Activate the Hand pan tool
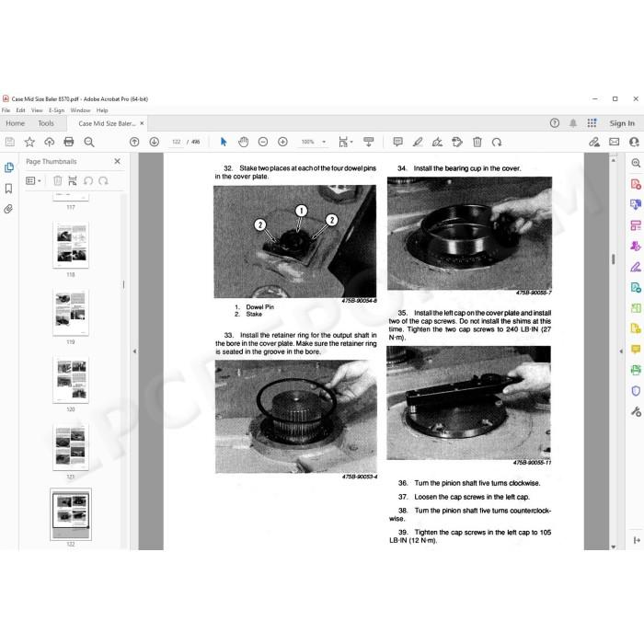Screen dimensions: 644x644 coord(243,142)
